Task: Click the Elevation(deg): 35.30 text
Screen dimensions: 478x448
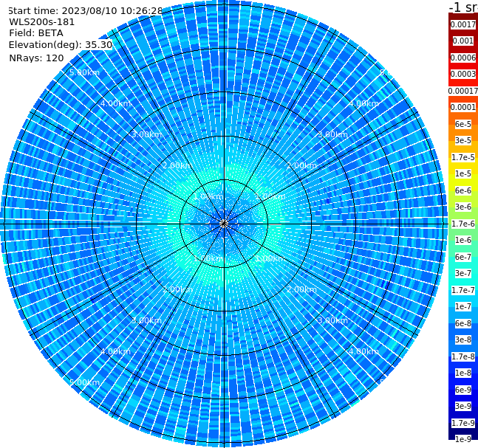Action: click(61, 45)
